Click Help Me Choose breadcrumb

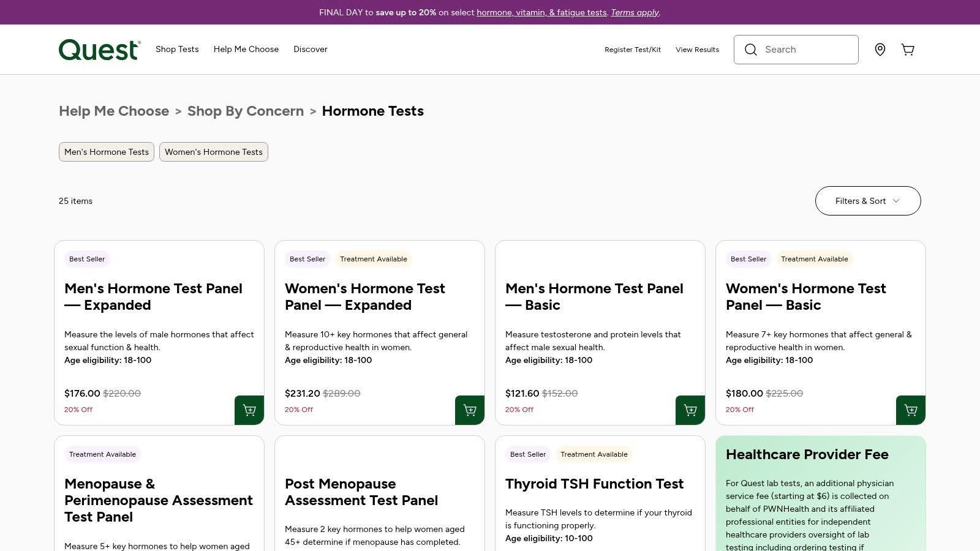[114, 111]
